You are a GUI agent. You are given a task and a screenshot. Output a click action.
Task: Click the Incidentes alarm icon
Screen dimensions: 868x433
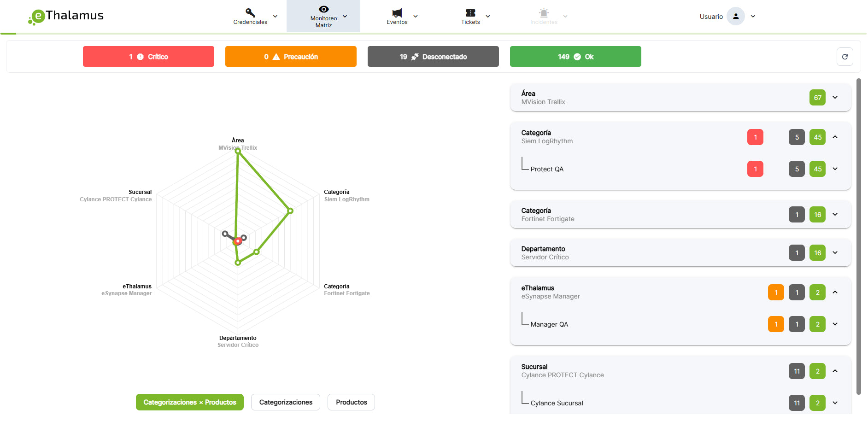point(544,13)
